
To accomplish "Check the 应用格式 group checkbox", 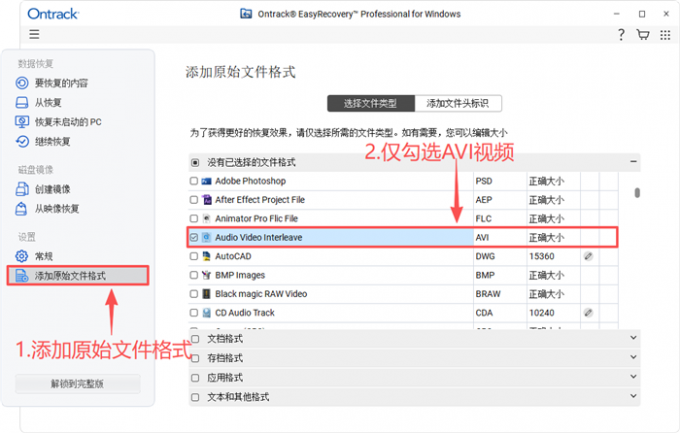I will 195,378.
